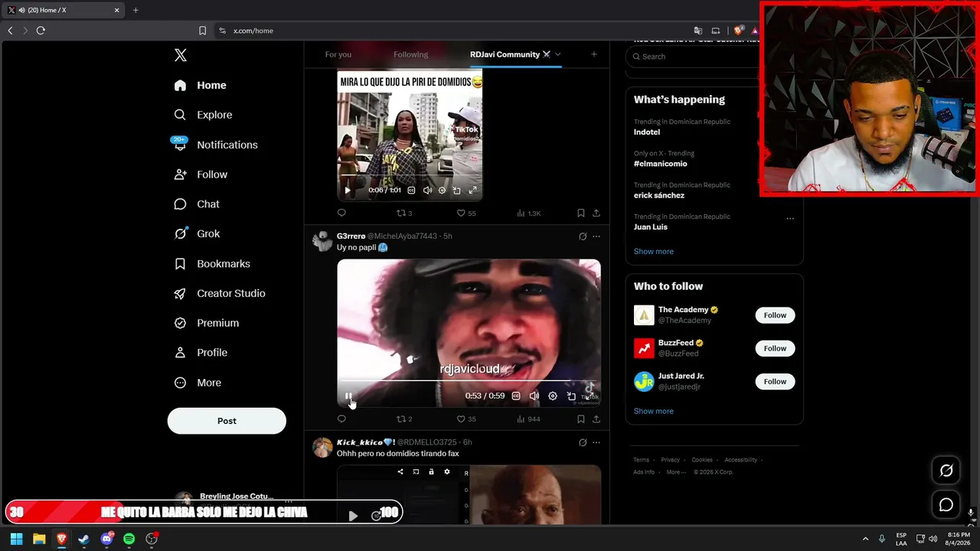Screen dimensions: 980x551
Task: Open Creator Studio
Action: pyautogui.click(x=220, y=294)
